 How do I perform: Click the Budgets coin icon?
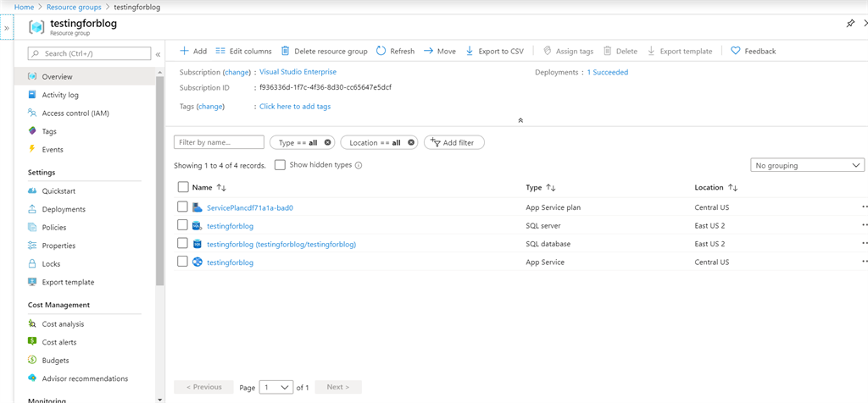(x=32, y=361)
